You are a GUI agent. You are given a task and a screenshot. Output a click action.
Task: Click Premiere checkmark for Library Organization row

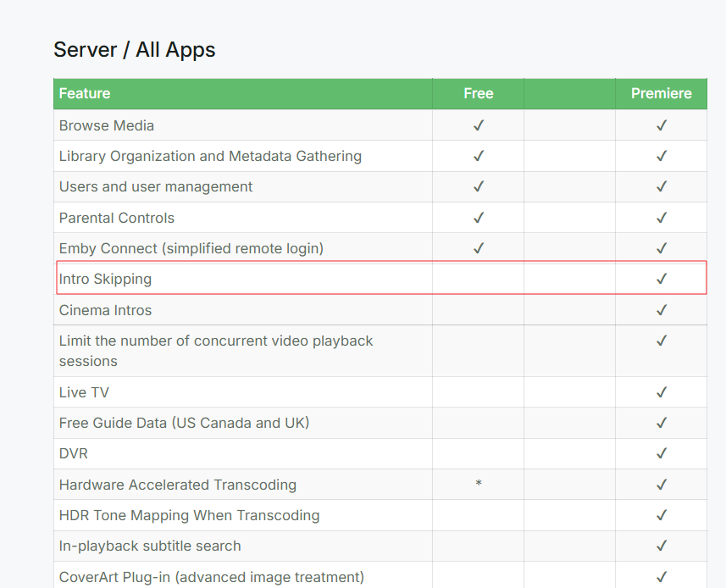[661, 156]
